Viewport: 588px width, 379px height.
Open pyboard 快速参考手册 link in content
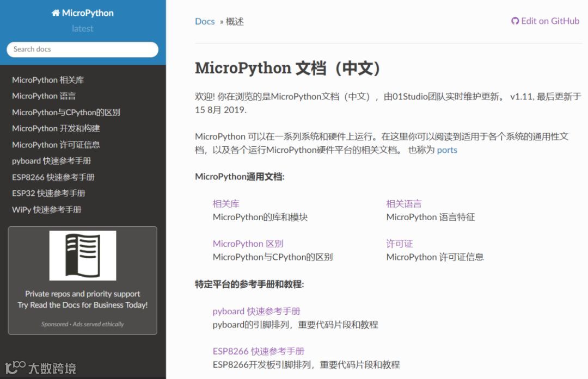256,311
